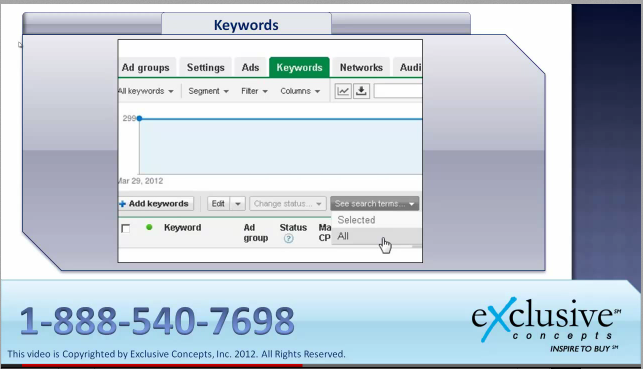Click the toggle graph chart icon
Screen dimensions: 643x369
(343, 91)
